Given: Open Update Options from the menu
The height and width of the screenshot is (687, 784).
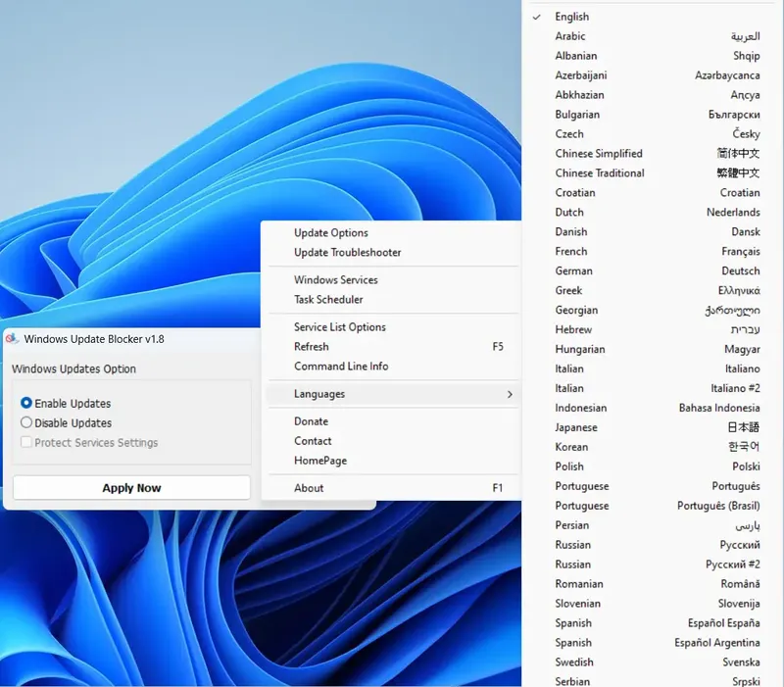Looking at the screenshot, I should point(393,232).
